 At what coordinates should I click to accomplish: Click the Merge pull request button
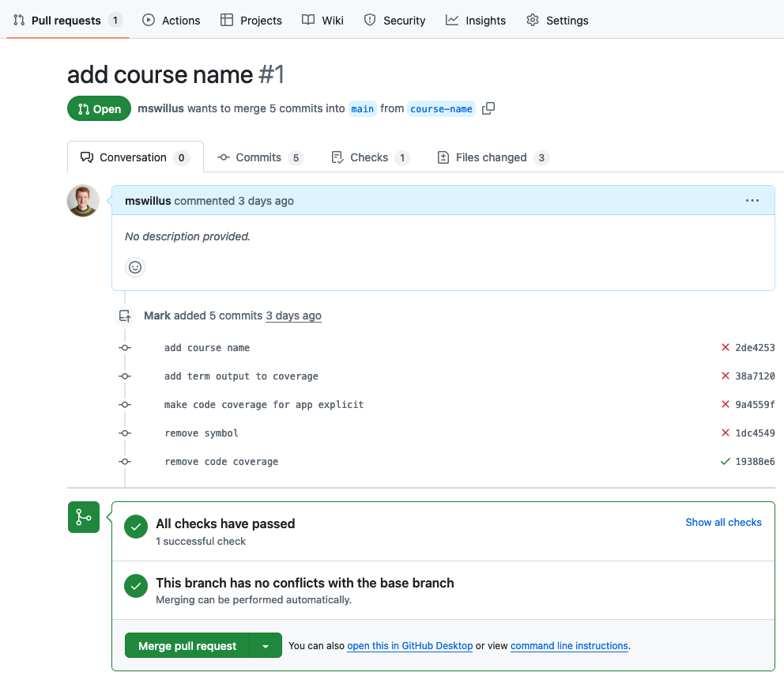coord(186,645)
